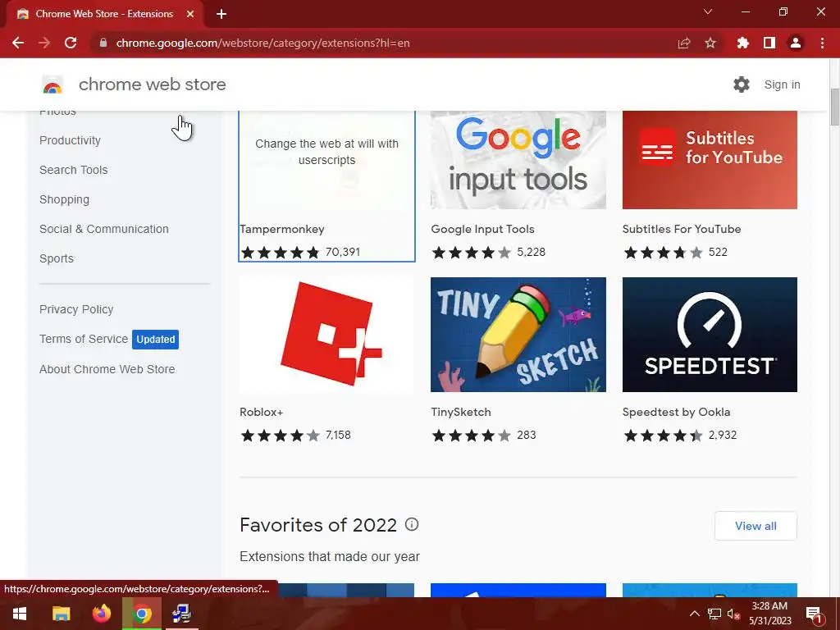Viewport: 840px width, 630px height.
Task: Select the Shopping category
Action: click(x=64, y=199)
